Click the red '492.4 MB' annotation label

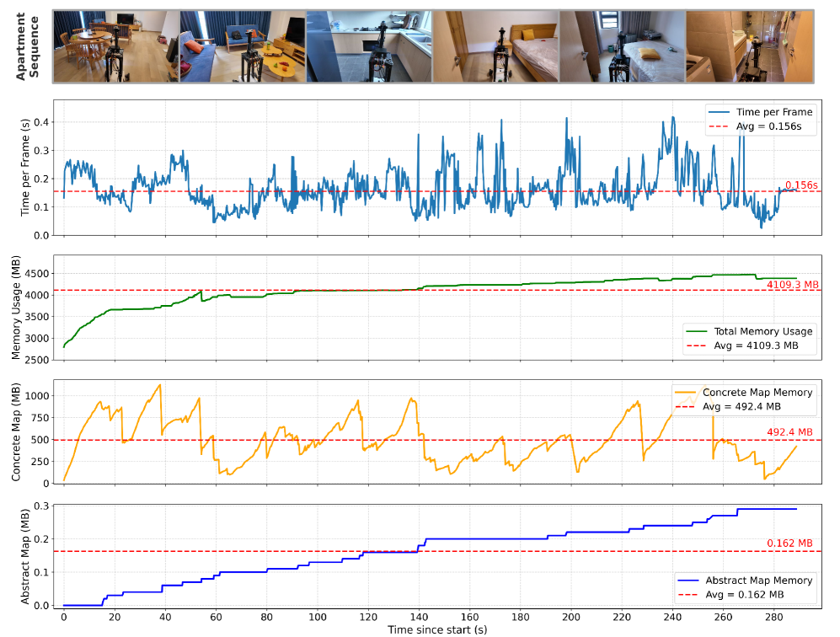coord(789,432)
